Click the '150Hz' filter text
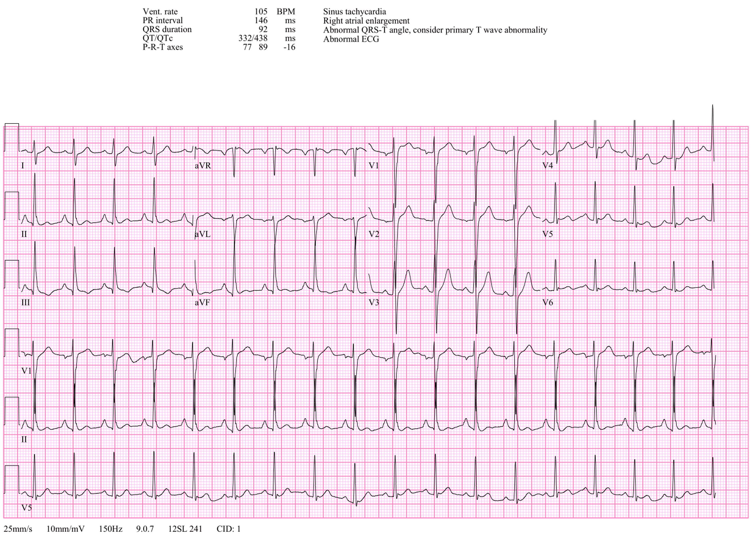756x534 pixels. [111, 529]
